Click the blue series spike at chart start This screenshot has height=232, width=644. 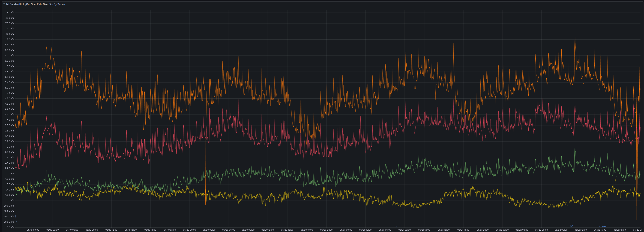15,216
